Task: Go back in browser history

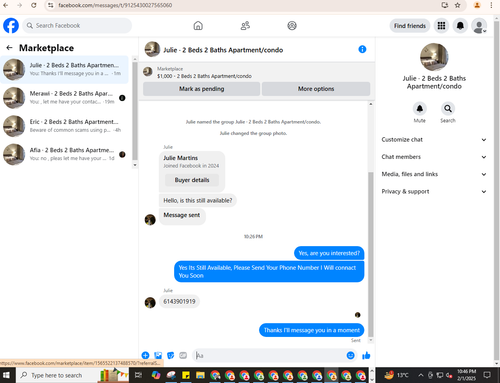Action: point(6,5)
